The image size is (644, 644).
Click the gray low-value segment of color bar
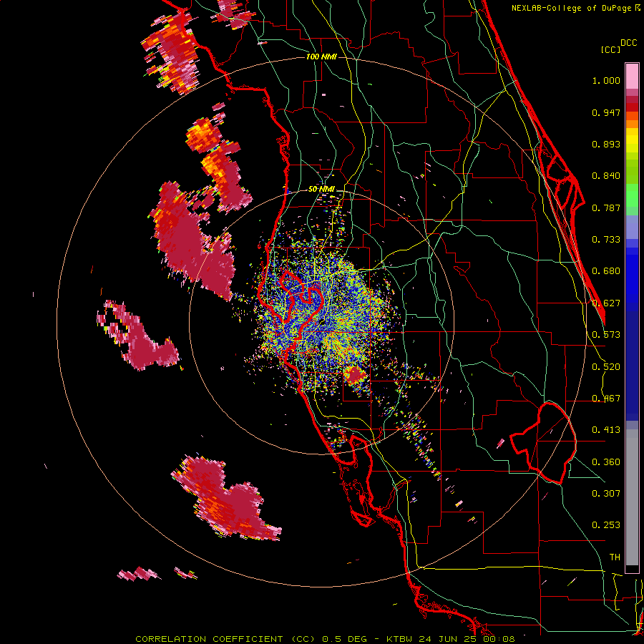point(632,497)
